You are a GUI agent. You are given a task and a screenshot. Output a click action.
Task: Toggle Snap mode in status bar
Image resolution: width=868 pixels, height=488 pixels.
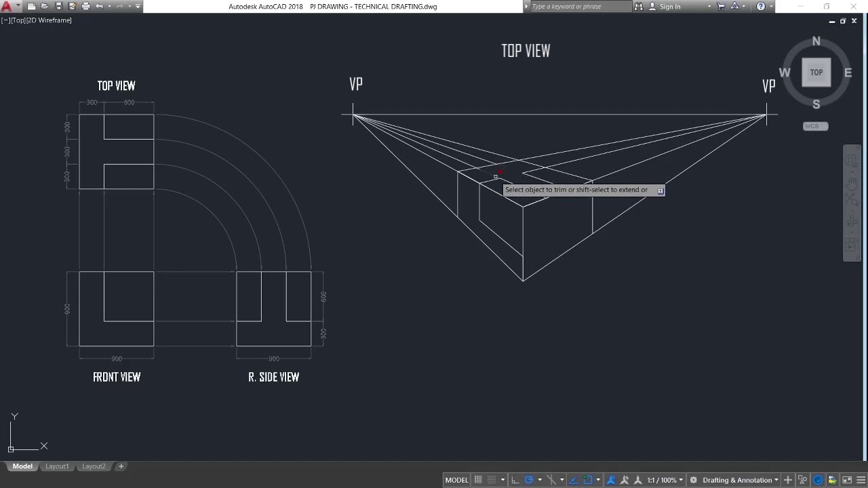(x=492, y=480)
